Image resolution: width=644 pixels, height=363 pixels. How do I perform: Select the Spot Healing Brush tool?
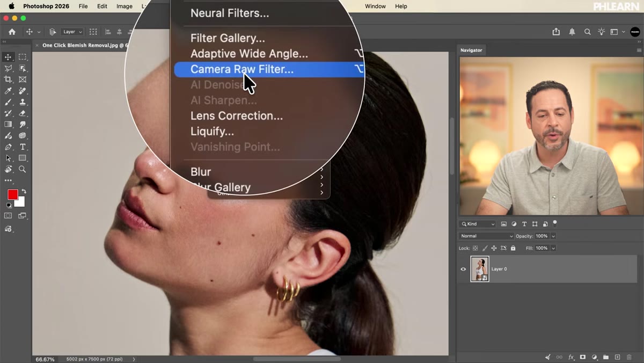tap(23, 91)
